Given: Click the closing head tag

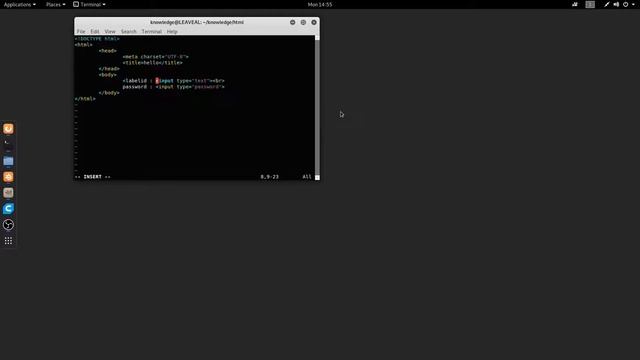Looking at the screenshot, I should 109,69.
